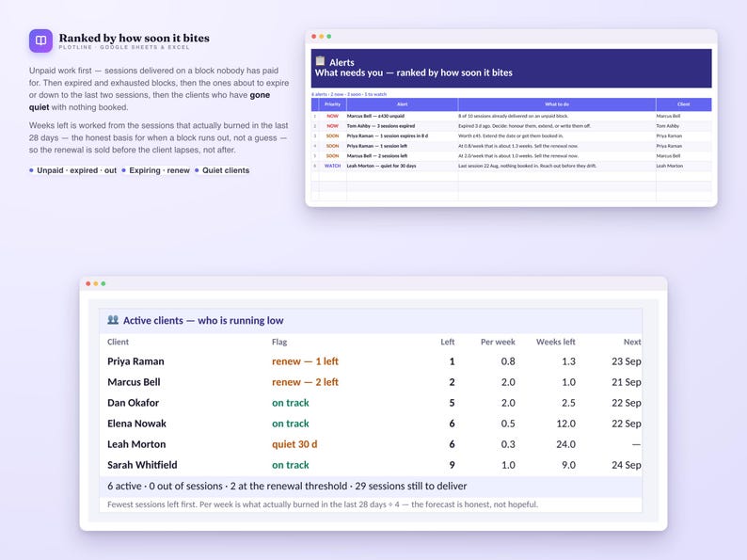Click the Alert column header
This screenshot has width=747, height=560.
(x=402, y=104)
